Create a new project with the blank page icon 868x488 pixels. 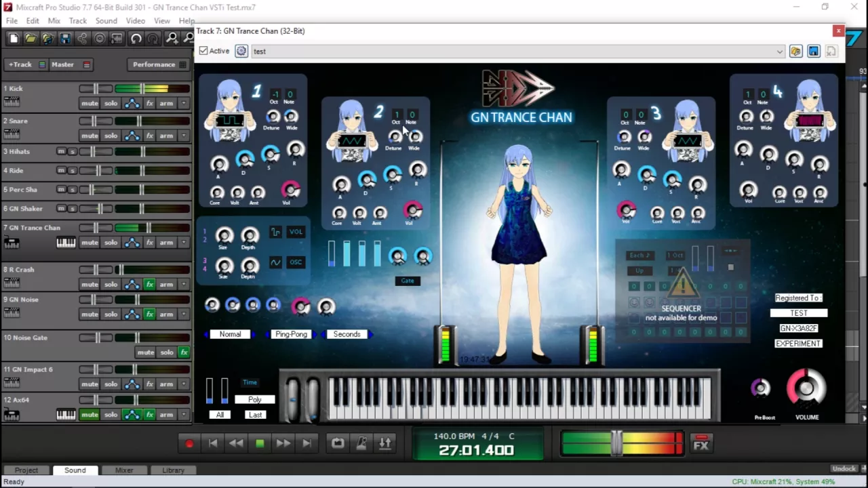pos(14,39)
